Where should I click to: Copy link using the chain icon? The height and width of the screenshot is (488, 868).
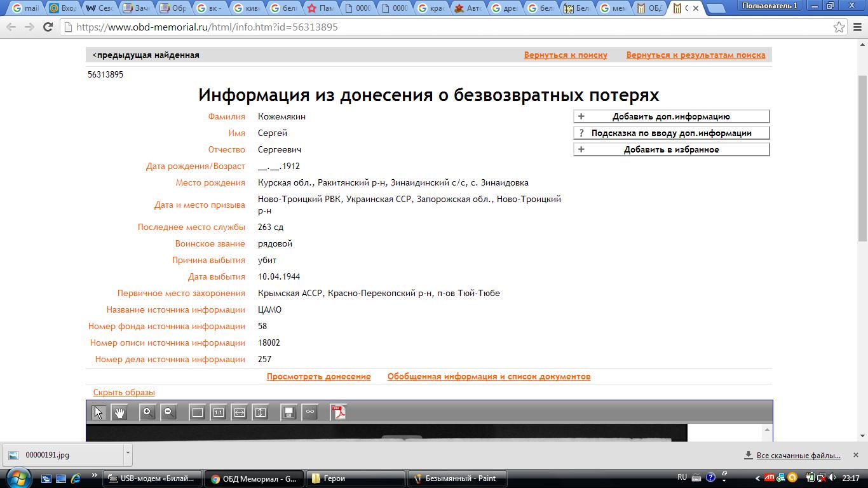pos(309,412)
